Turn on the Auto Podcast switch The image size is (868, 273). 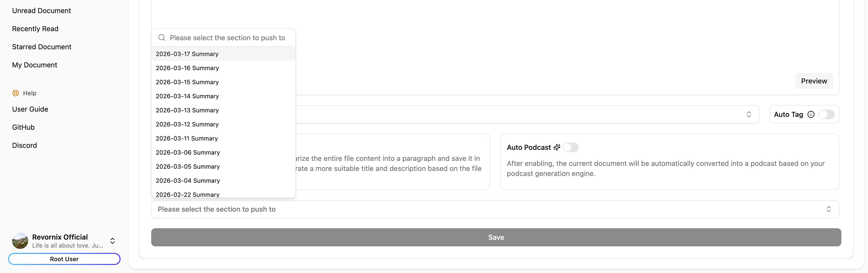(x=570, y=147)
